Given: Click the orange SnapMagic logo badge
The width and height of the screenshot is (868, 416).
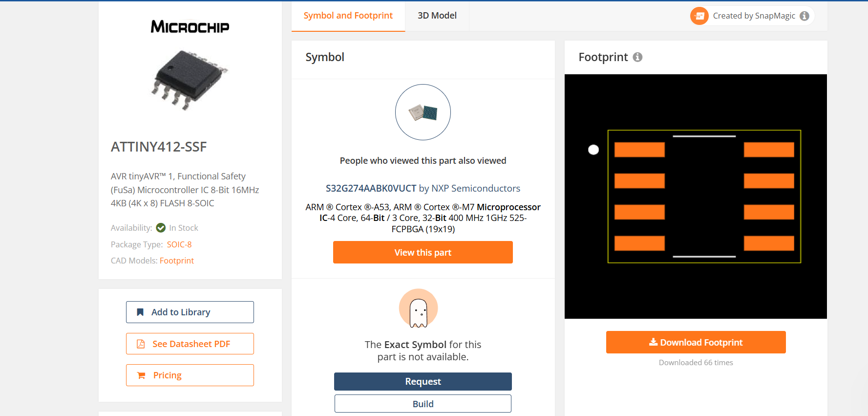Looking at the screenshot, I should pos(699,16).
